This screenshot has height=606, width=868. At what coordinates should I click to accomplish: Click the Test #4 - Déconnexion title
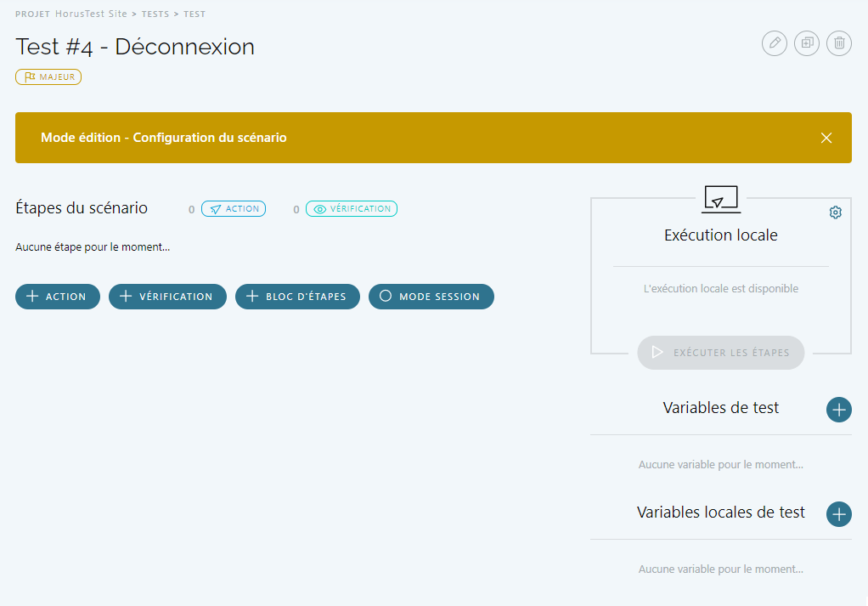tap(135, 47)
